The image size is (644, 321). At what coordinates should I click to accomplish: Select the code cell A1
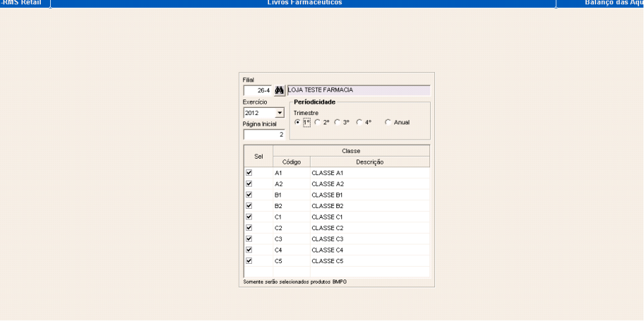pos(292,173)
